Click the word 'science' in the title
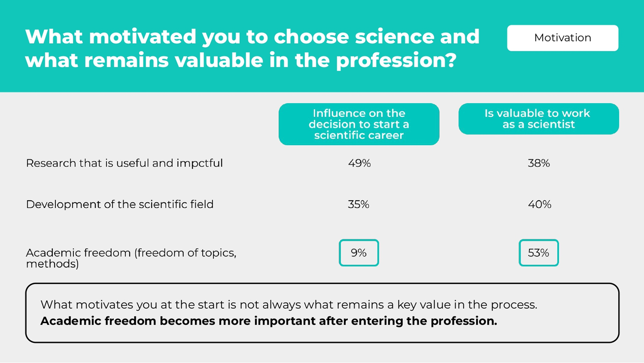 pos(394,36)
